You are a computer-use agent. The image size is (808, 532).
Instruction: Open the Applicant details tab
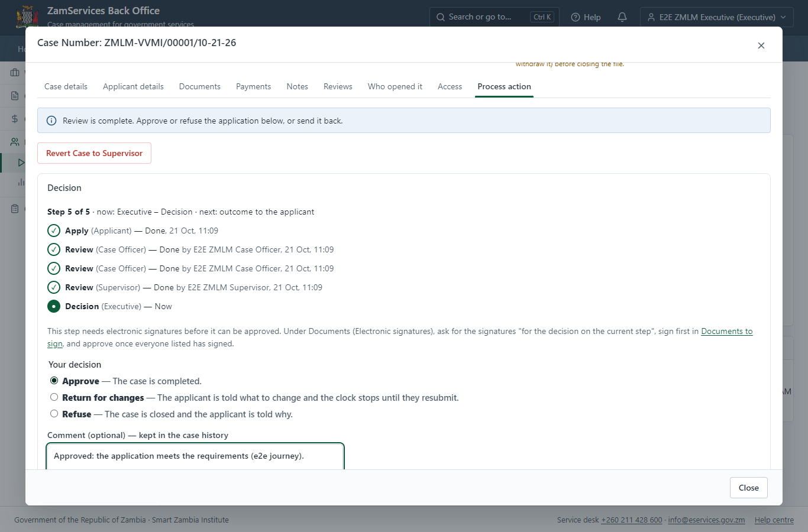tap(133, 86)
